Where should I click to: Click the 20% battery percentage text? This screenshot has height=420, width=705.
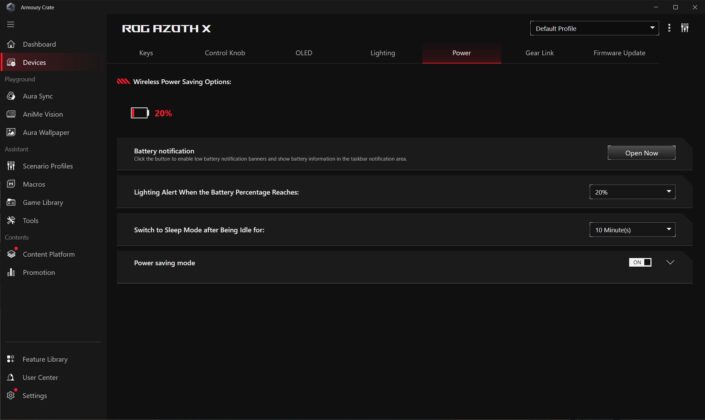pos(163,113)
